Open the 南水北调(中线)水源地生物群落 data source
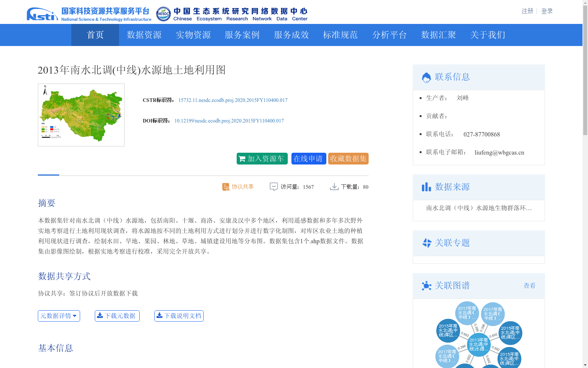 click(x=479, y=208)
